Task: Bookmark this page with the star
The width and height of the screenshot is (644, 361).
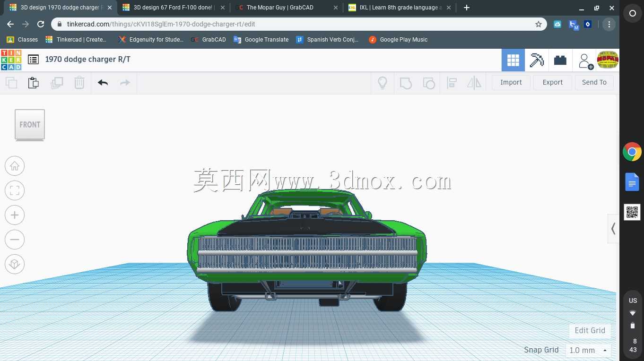Action: [538, 24]
